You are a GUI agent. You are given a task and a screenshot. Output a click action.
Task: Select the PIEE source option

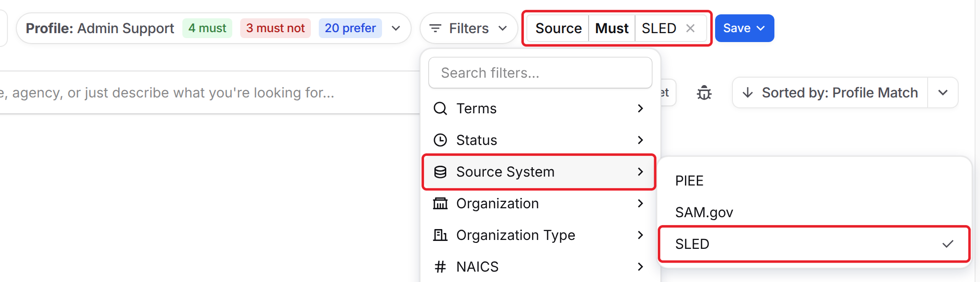814,181
